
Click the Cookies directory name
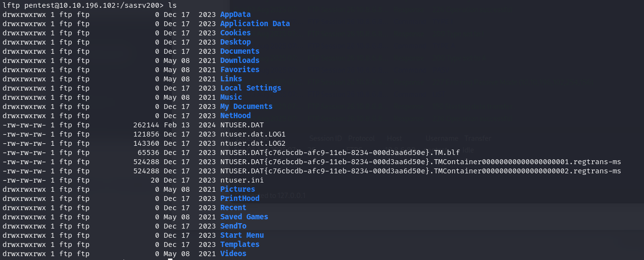click(235, 33)
